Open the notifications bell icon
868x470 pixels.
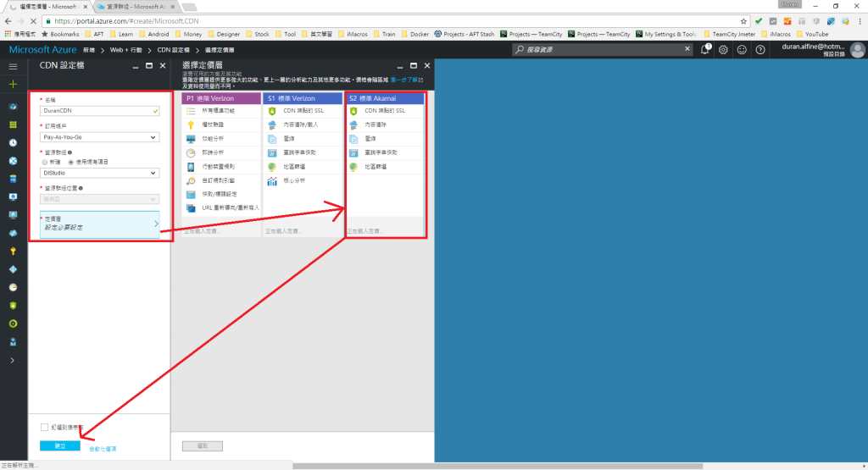tap(704, 50)
